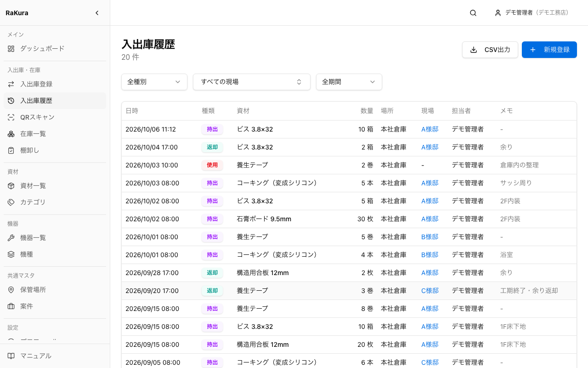
Task: Click the 資材一覧 package icon
Action: pos(11,186)
